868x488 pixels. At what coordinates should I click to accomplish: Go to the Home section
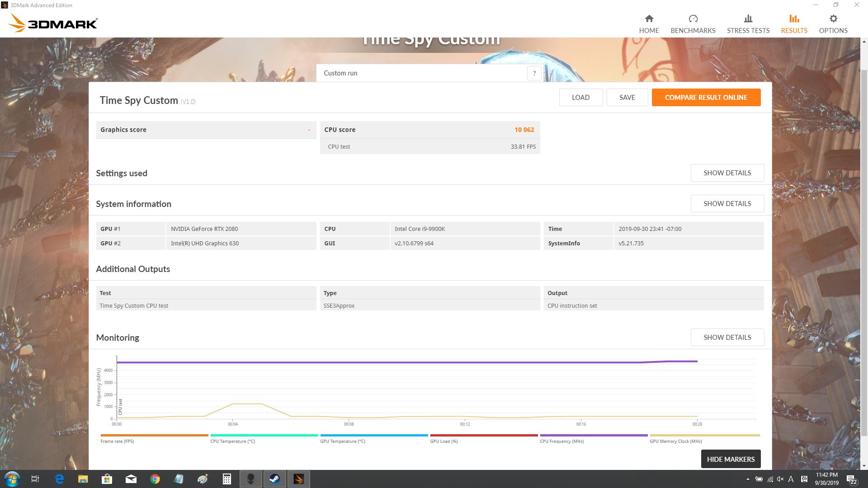[x=649, y=24]
